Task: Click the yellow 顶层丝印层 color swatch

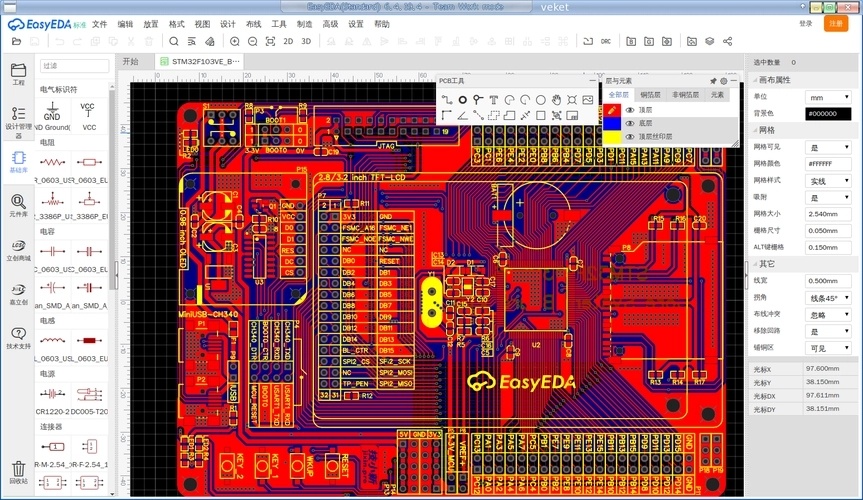Action: pyautogui.click(x=611, y=137)
